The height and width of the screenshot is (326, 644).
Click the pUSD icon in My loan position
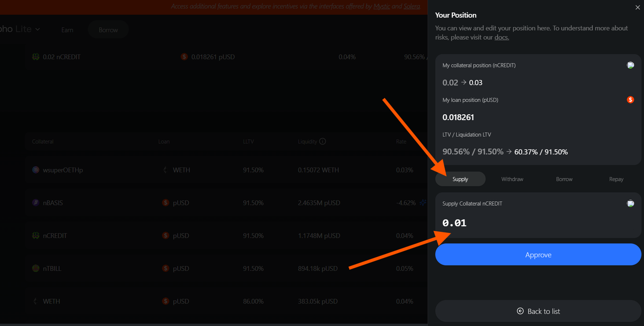click(x=630, y=100)
